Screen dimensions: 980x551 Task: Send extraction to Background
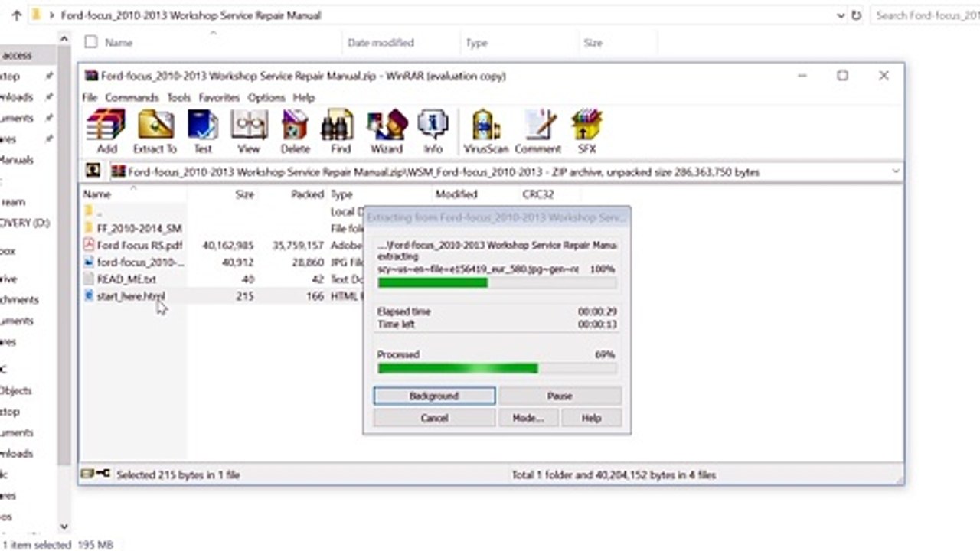pos(434,396)
